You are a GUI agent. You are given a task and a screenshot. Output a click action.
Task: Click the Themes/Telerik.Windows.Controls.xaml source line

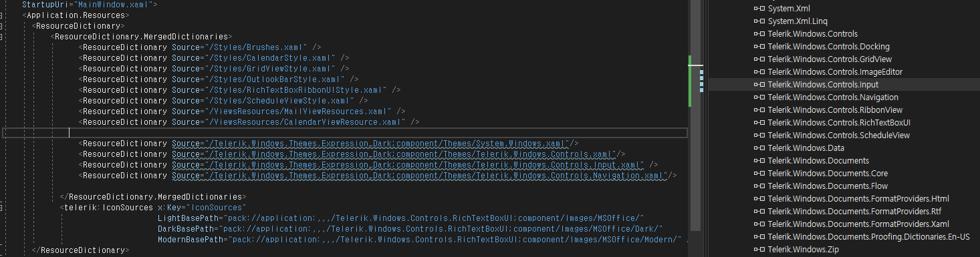point(352,154)
